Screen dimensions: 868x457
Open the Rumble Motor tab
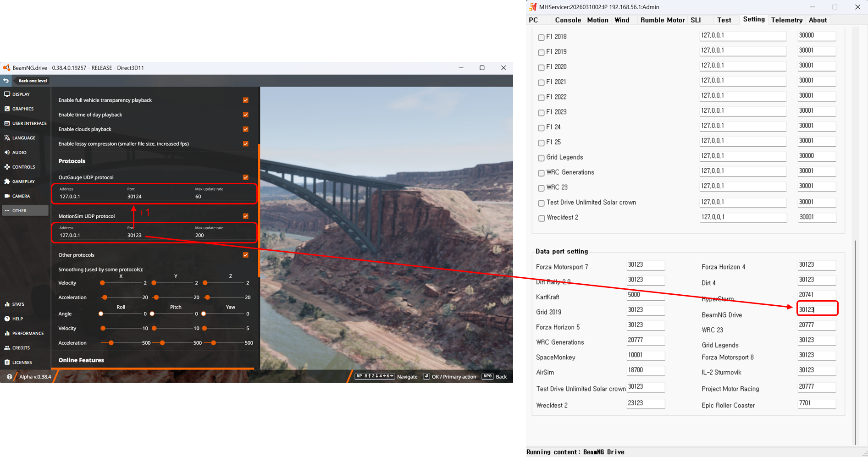tap(663, 20)
